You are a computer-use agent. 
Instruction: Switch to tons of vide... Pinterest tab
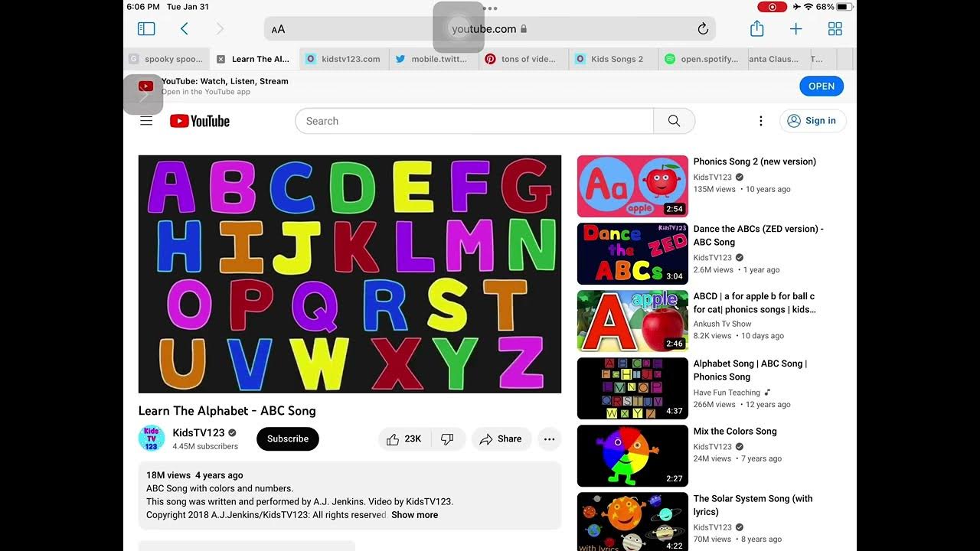coord(523,59)
